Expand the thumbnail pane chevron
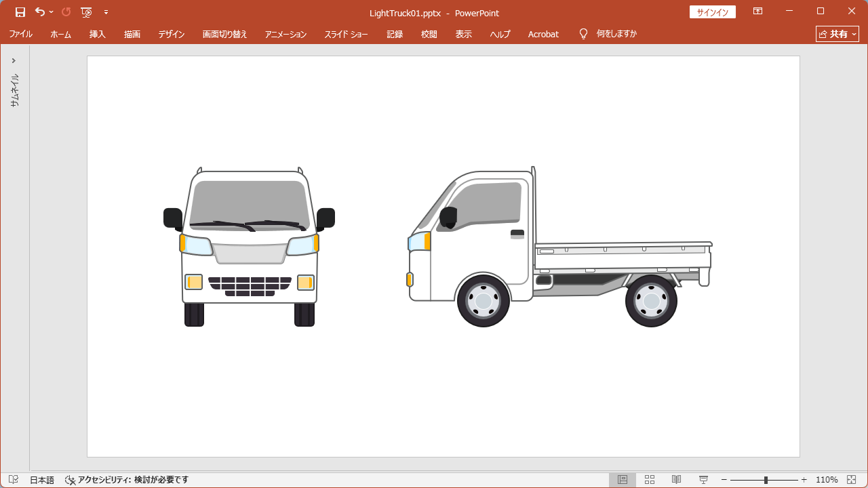This screenshot has width=868, height=488. [14, 61]
